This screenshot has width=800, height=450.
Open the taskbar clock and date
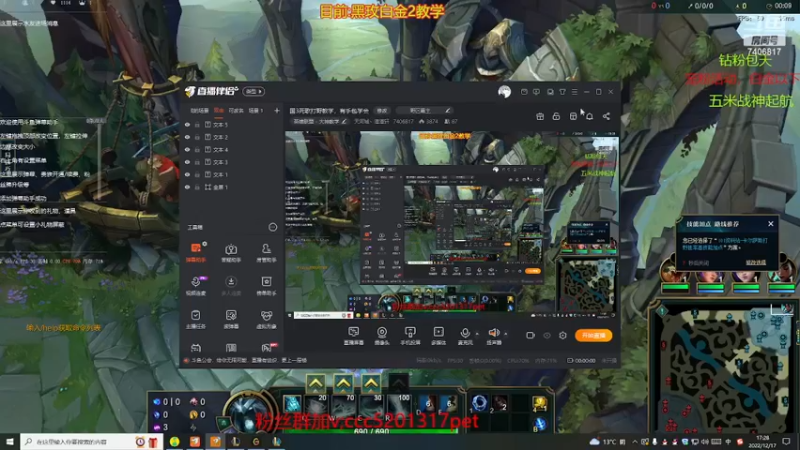click(762, 442)
